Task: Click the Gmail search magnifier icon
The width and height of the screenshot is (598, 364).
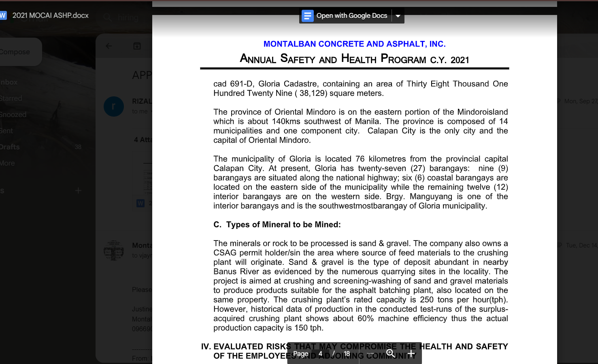Action: [107, 17]
